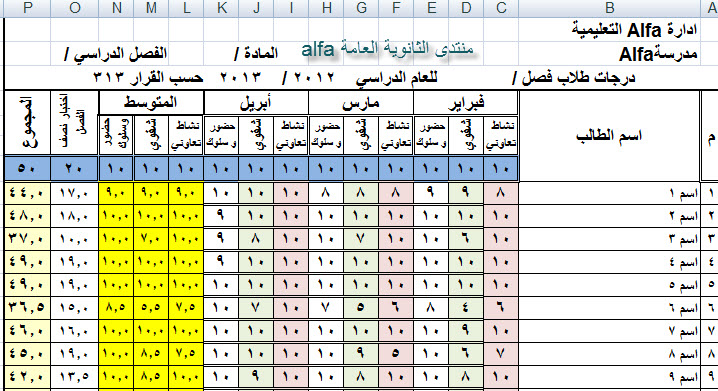Select column B header
Viewport: 718px width, 391px height.
609,8
